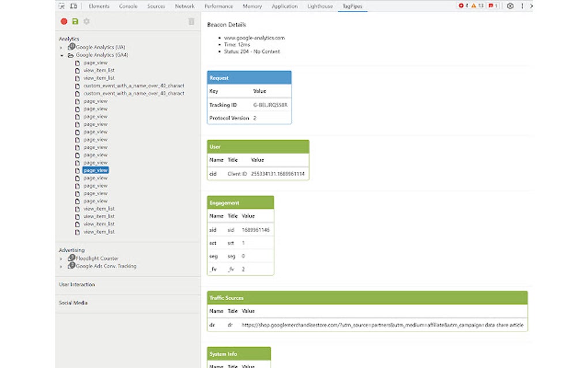The width and height of the screenshot is (588, 368).
Task: Collapse the Google Analytics (GA4) node
Action: (x=61, y=55)
